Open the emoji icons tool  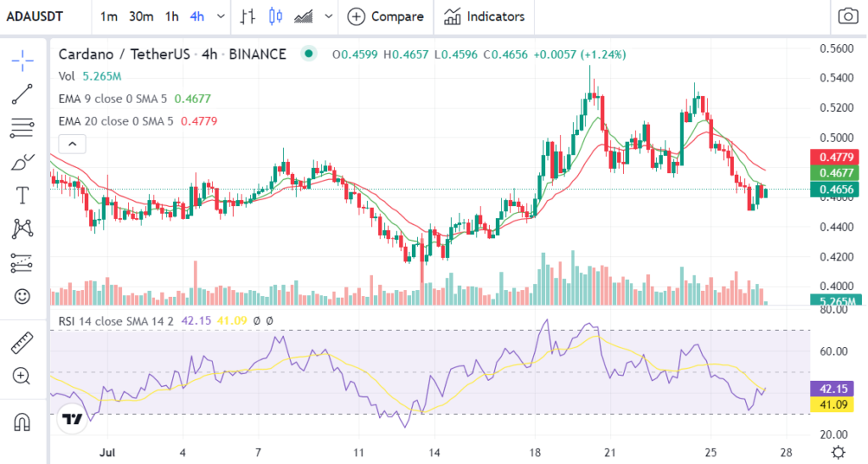22,296
